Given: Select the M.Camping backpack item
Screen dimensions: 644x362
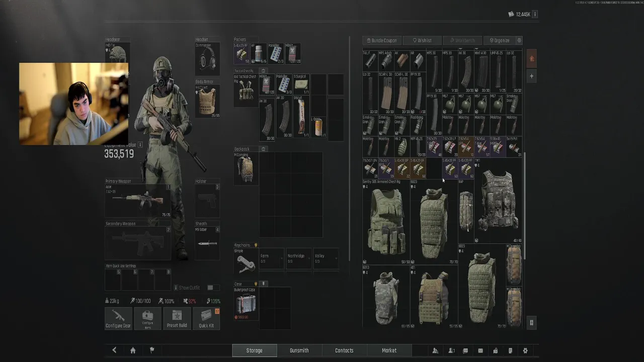Looking at the screenshot, I should click(x=246, y=168).
